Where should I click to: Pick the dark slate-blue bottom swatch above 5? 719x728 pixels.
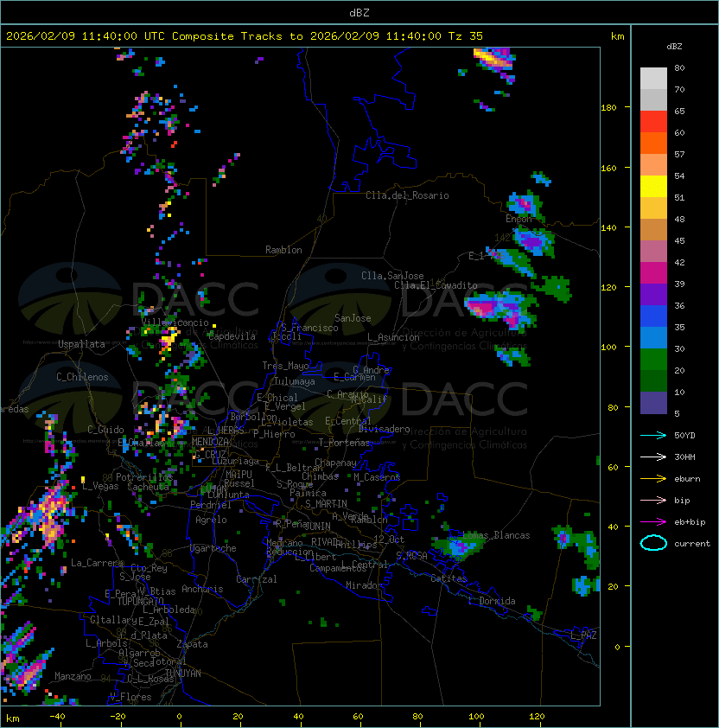point(653,403)
